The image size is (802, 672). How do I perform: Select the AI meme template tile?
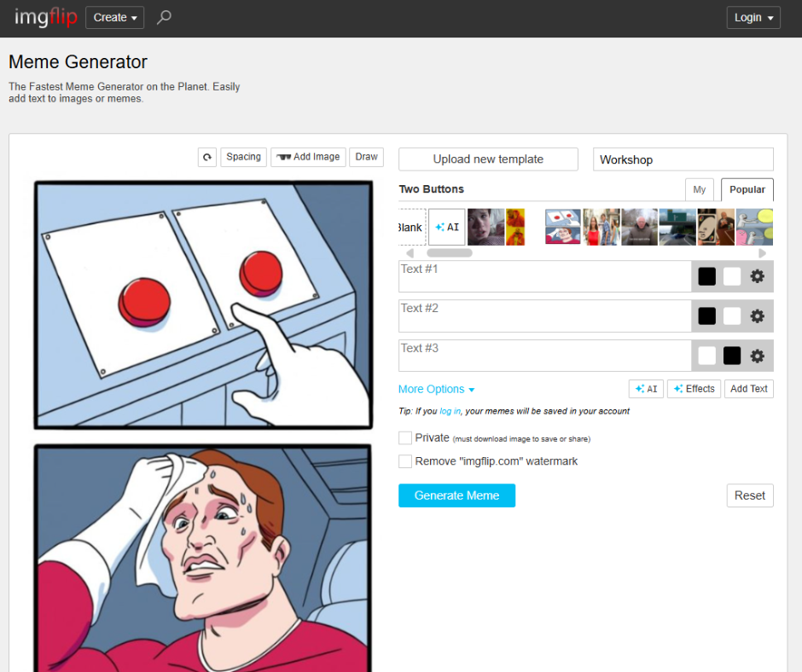pyautogui.click(x=446, y=228)
